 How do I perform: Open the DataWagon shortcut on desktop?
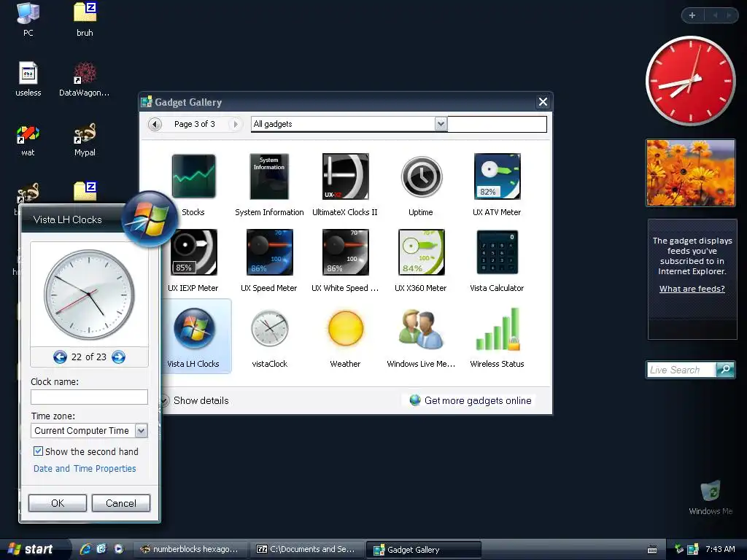[85, 79]
